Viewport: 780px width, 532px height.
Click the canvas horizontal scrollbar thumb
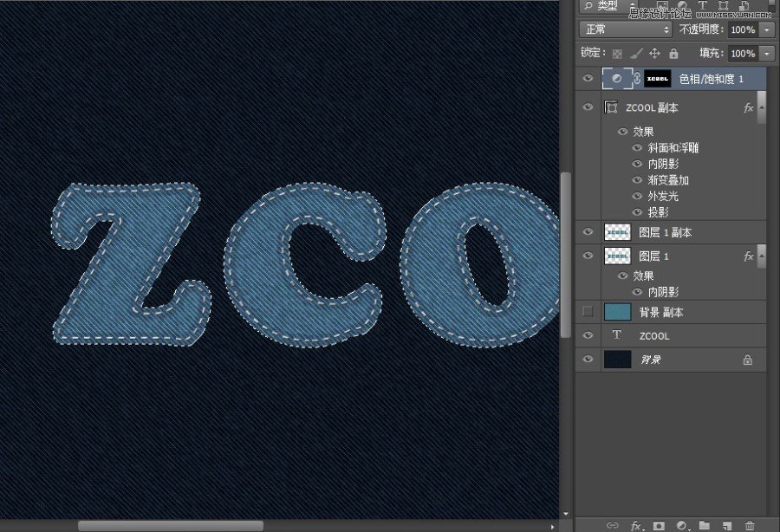pyautogui.click(x=171, y=526)
